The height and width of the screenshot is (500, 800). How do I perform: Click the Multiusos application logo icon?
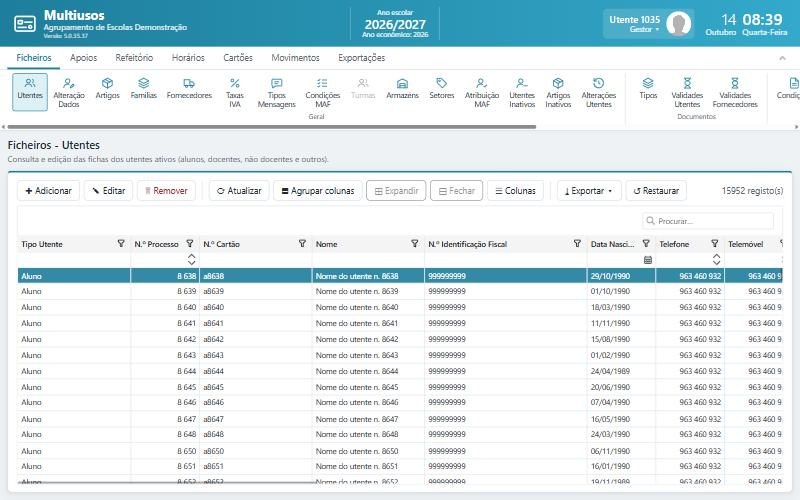coord(24,23)
